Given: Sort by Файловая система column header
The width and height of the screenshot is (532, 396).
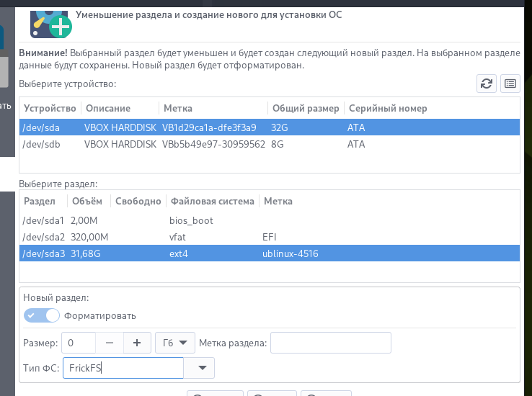Looking at the screenshot, I should tap(213, 201).
